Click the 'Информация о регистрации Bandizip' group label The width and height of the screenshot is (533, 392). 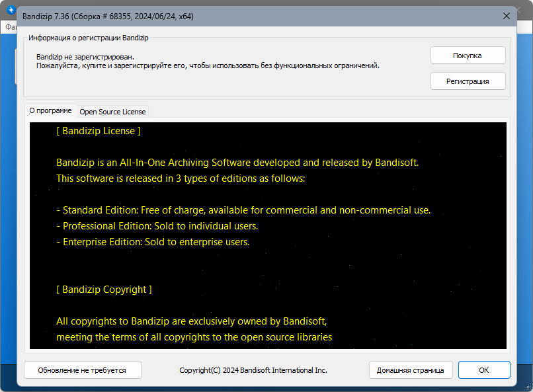[93, 38]
